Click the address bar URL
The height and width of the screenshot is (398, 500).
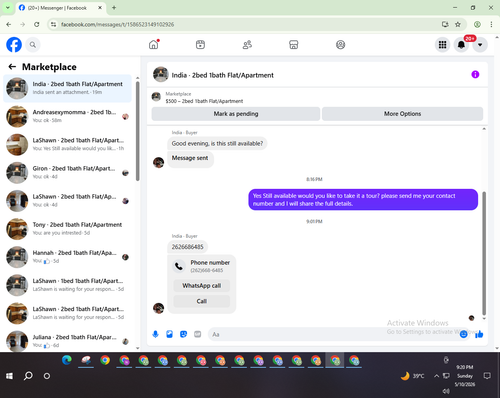coord(117,24)
